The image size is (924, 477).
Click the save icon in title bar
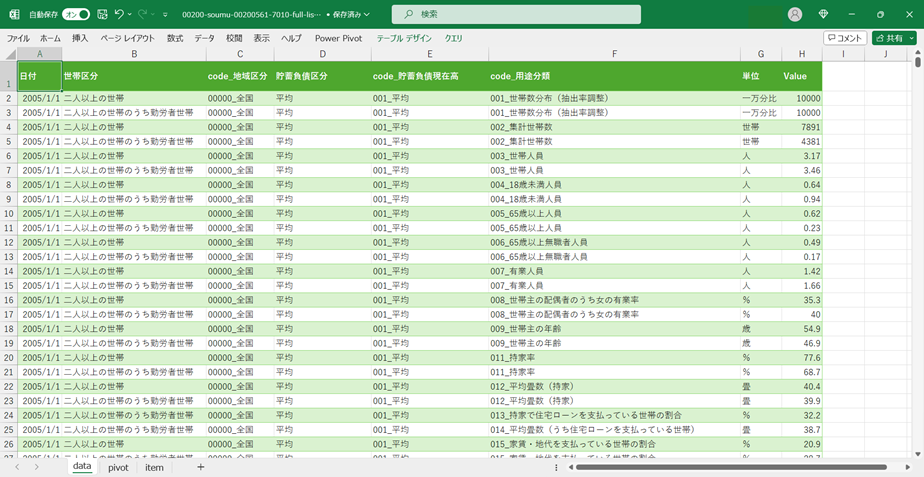coord(102,14)
